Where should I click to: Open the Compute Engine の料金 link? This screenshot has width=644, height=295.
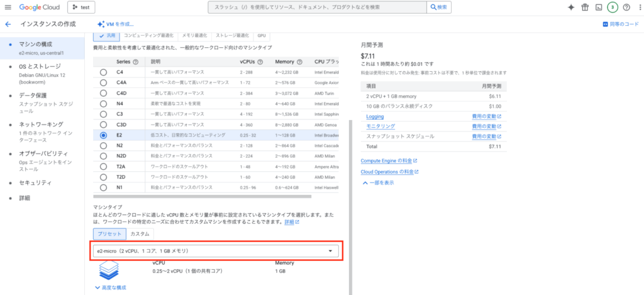tap(389, 161)
